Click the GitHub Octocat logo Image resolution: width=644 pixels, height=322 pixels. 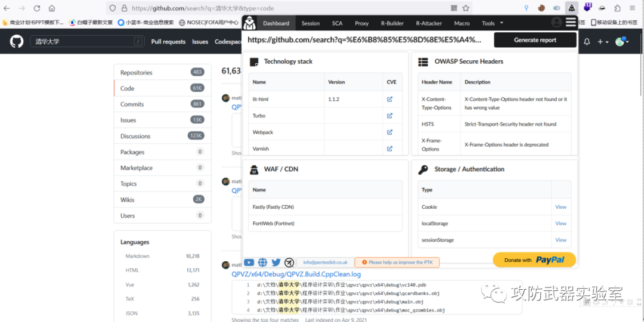[17, 42]
